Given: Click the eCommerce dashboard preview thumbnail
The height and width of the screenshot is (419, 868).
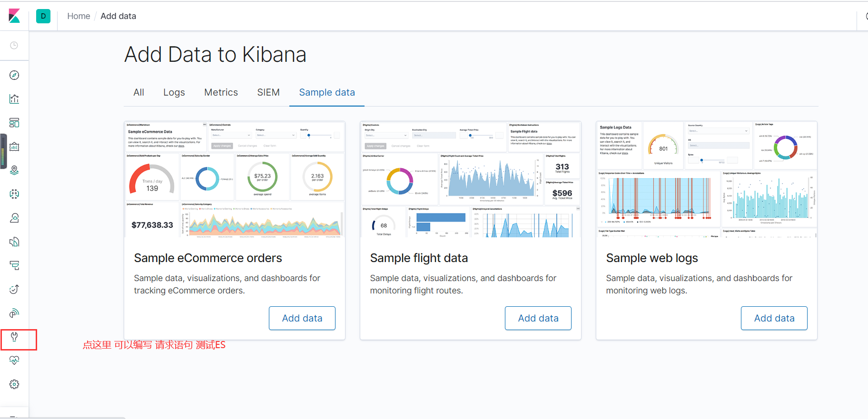Looking at the screenshot, I should (x=235, y=179).
